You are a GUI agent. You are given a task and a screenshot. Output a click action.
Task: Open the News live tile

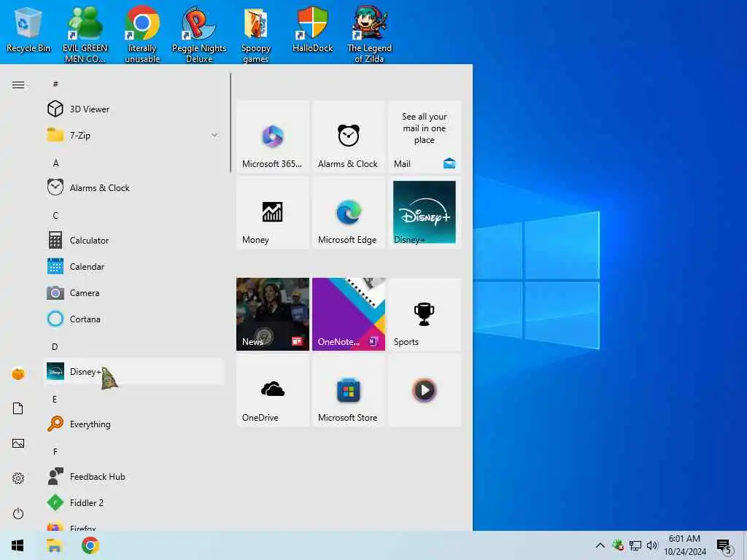pyautogui.click(x=273, y=314)
